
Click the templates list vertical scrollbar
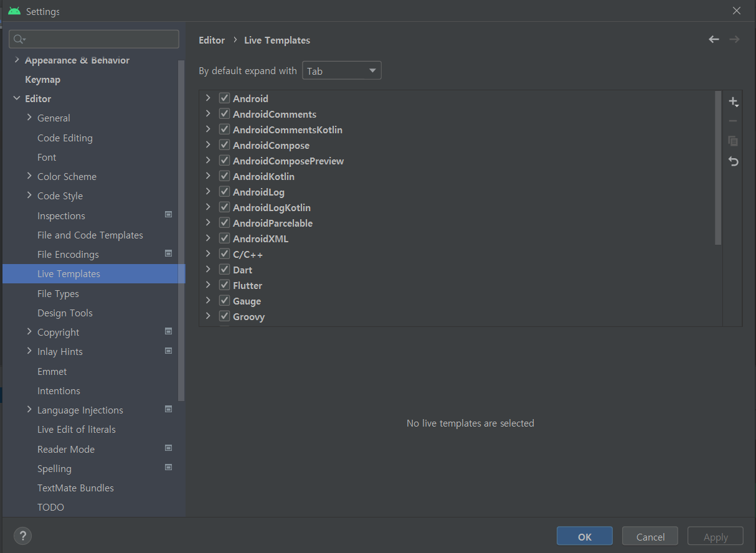(718, 168)
